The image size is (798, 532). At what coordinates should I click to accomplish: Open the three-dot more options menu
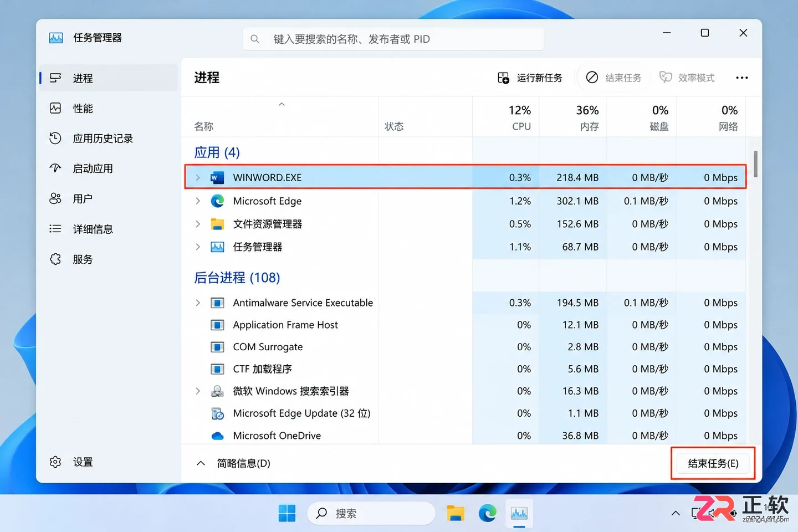(742, 78)
